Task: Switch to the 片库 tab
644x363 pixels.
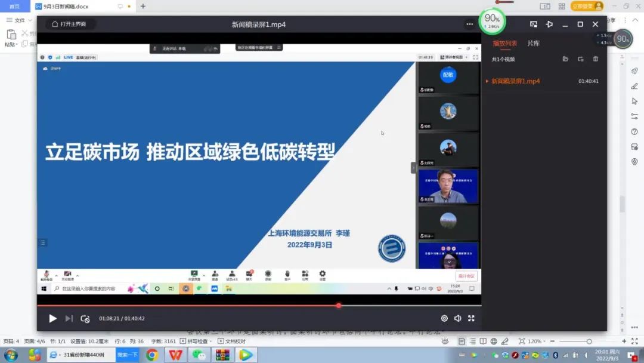Action: (533, 44)
